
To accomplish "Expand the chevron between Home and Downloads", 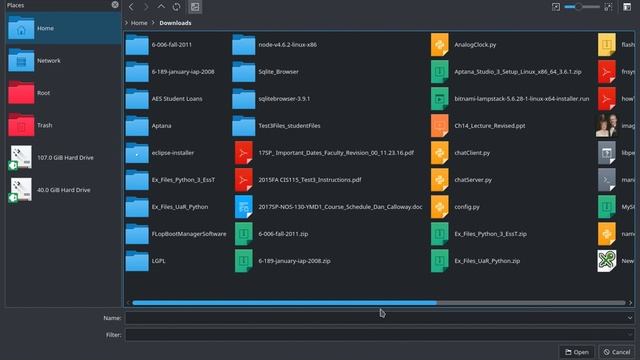I will pyautogui.click(x=153, y=23).
